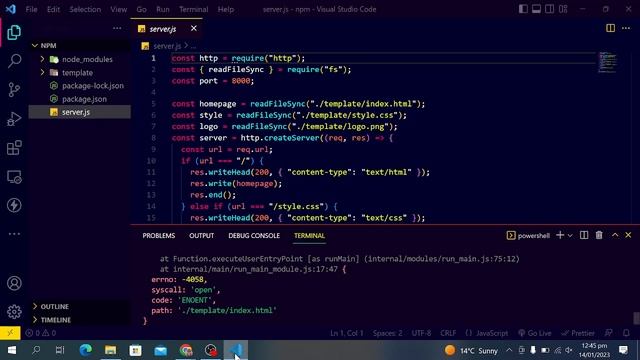Split the editor to the right

610,28
